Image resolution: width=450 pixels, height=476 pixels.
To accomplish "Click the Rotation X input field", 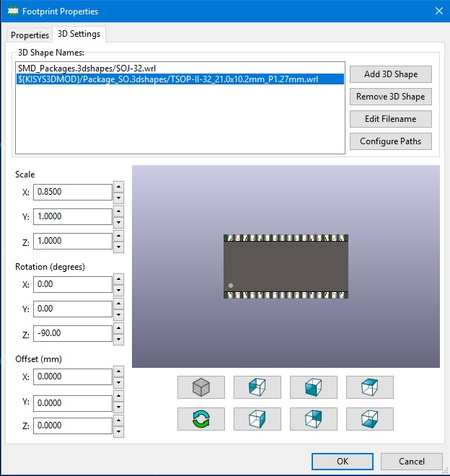I will [73, 284].
